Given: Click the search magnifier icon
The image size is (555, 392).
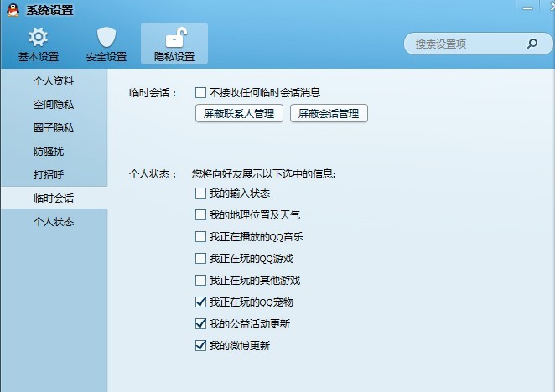Looking at the screenshot, I should [532, 44].
